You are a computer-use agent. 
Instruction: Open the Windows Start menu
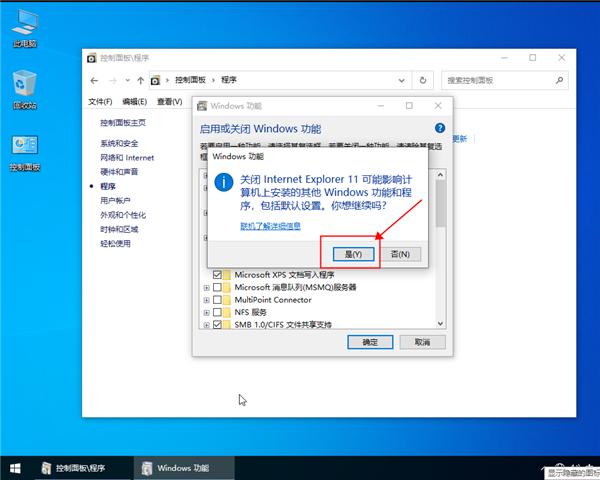[15, 468]
